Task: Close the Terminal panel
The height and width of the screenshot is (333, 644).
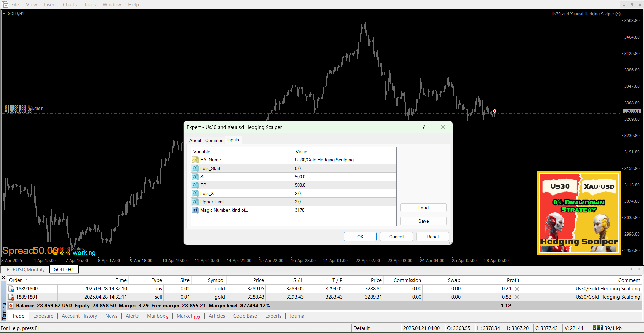Action: 3,278
